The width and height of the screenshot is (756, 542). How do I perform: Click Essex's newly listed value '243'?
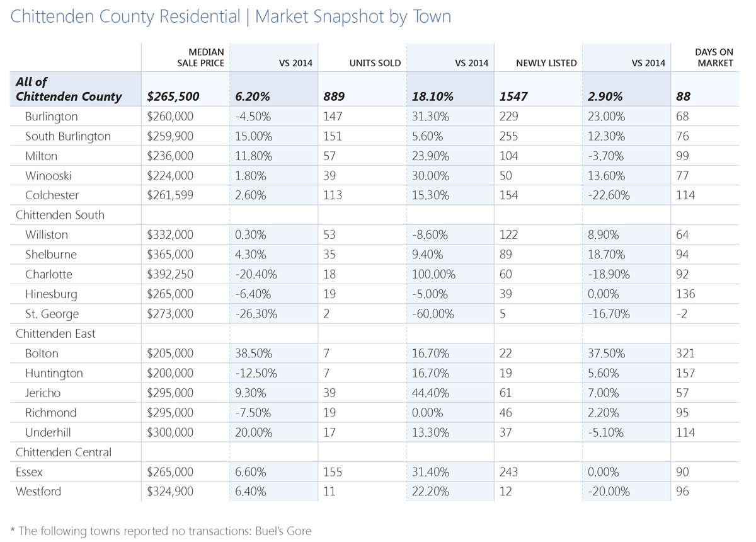(x=509, y=472)
